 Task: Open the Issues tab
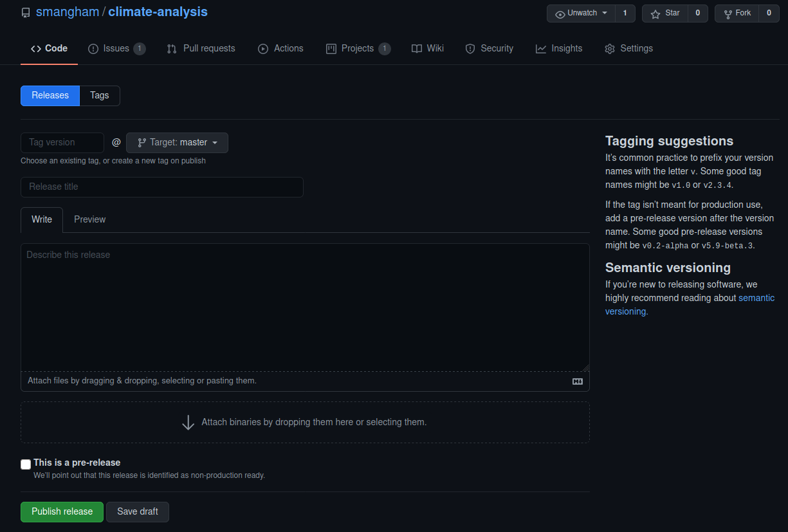116,49
